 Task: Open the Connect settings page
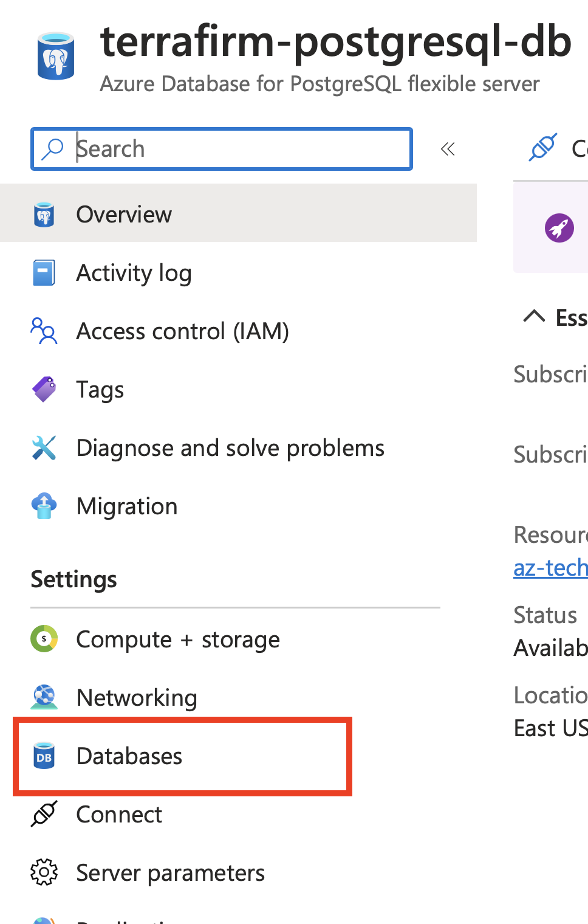pyautogui.click(x=119, y=815)
